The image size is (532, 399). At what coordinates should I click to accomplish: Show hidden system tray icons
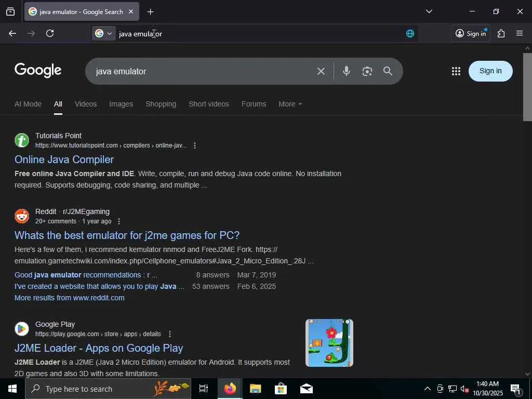pos(428,389)
